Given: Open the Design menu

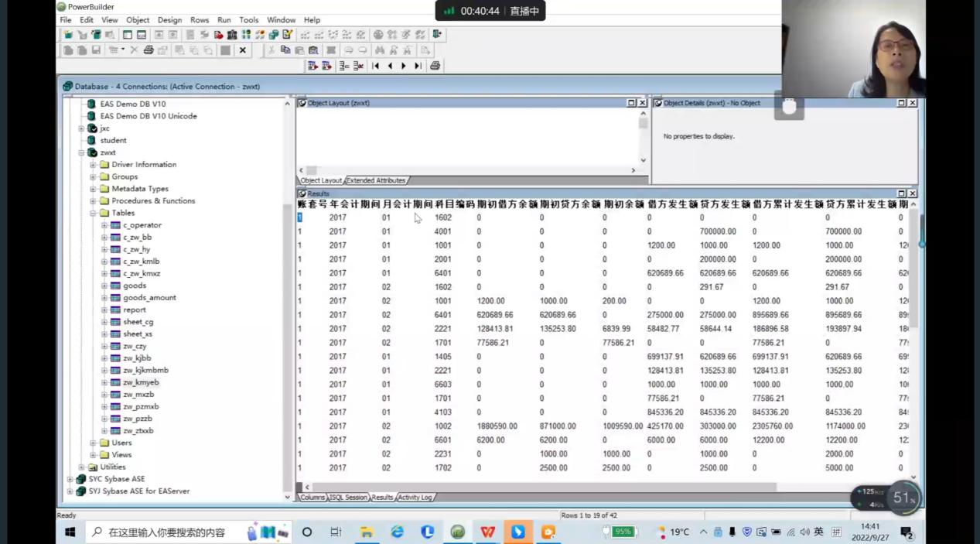Looking at the screenshot, I should point(169,20).
